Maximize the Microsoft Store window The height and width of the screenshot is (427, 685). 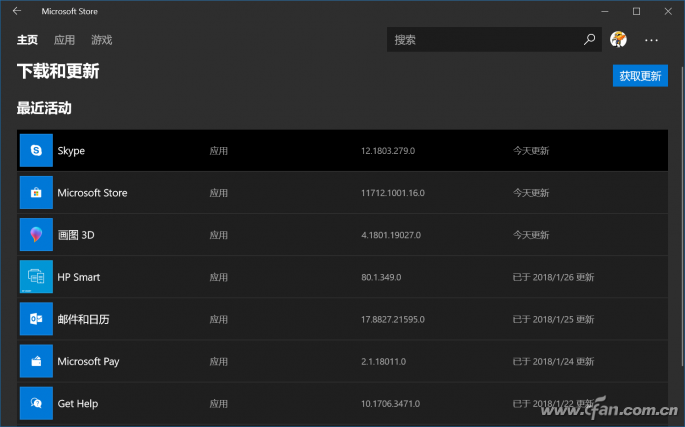(637, 11)
